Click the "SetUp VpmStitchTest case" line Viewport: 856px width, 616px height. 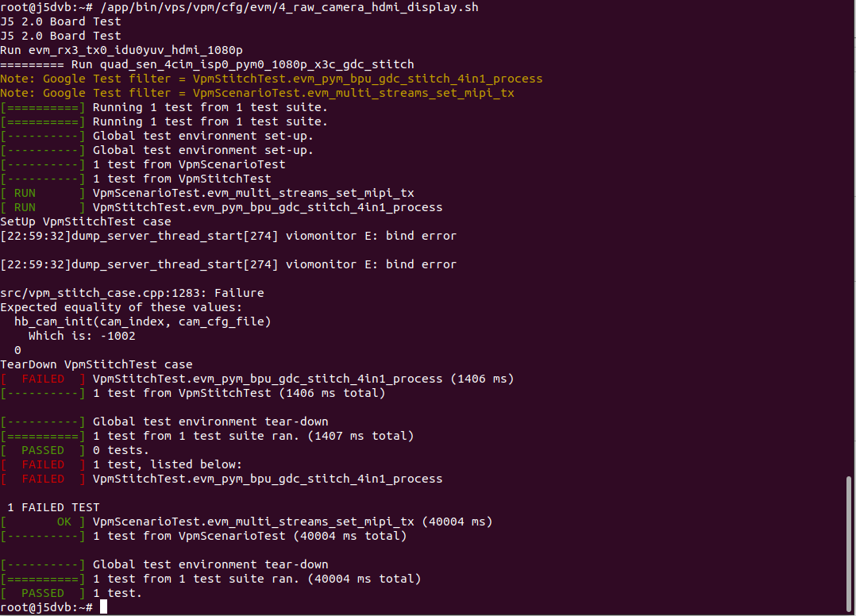click(85, 221)
